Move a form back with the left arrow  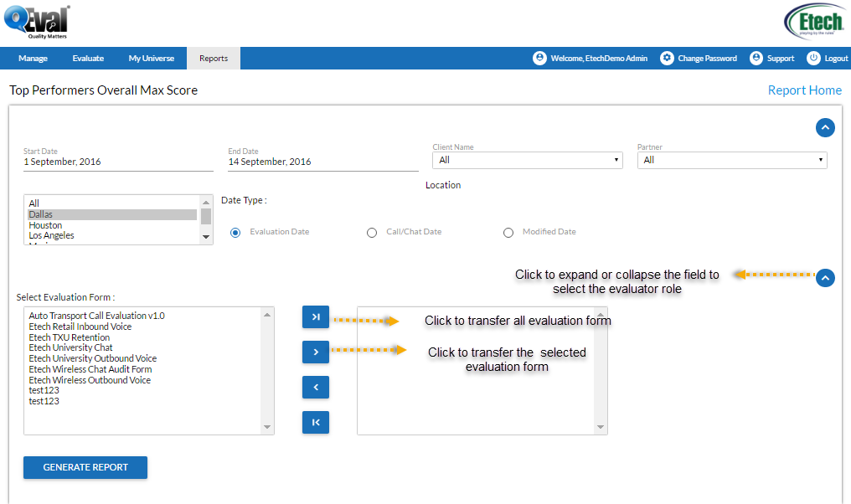coord(316,387)
